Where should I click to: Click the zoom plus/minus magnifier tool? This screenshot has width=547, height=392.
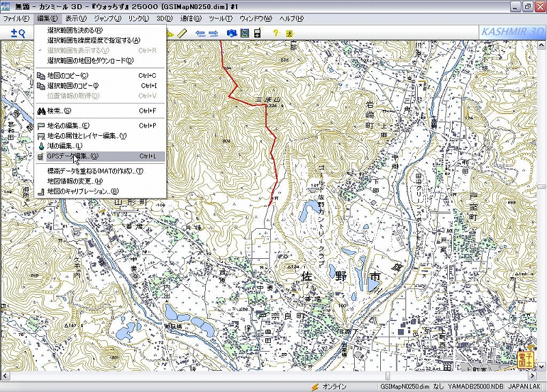tap(18, 33)
